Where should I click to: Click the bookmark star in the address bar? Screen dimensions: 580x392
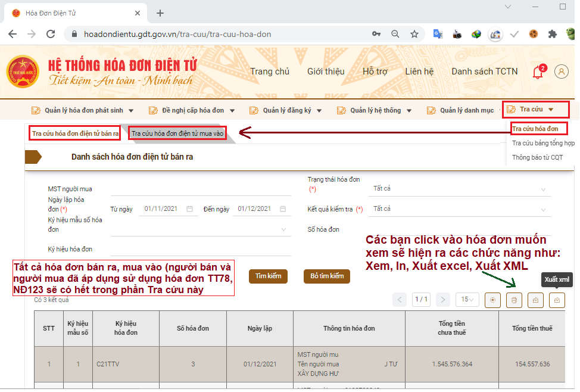(x=414, y=35)
